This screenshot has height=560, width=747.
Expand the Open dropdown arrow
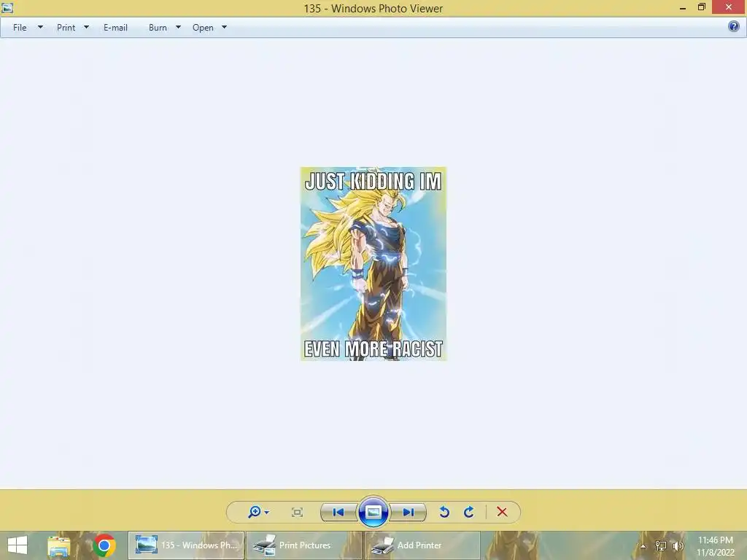[x=225, y=27]
